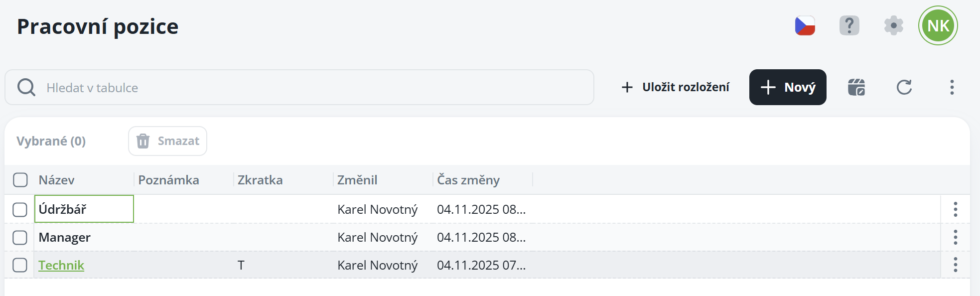Open row actions menu for Údržbář
Viewport: 980px width, 296px height.
coord(955,209)
